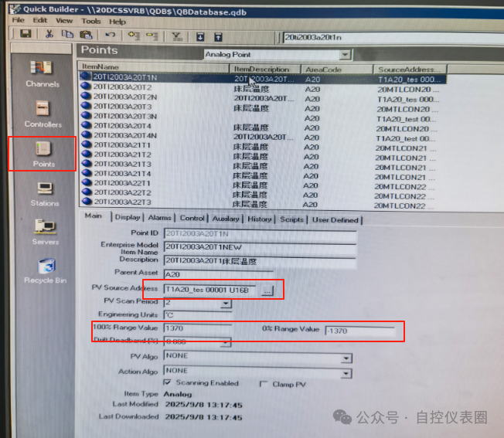This screenshot has width=504, height=438.
Task: Click the Upload arrow-up icon
Action: [x=218, y=37]
